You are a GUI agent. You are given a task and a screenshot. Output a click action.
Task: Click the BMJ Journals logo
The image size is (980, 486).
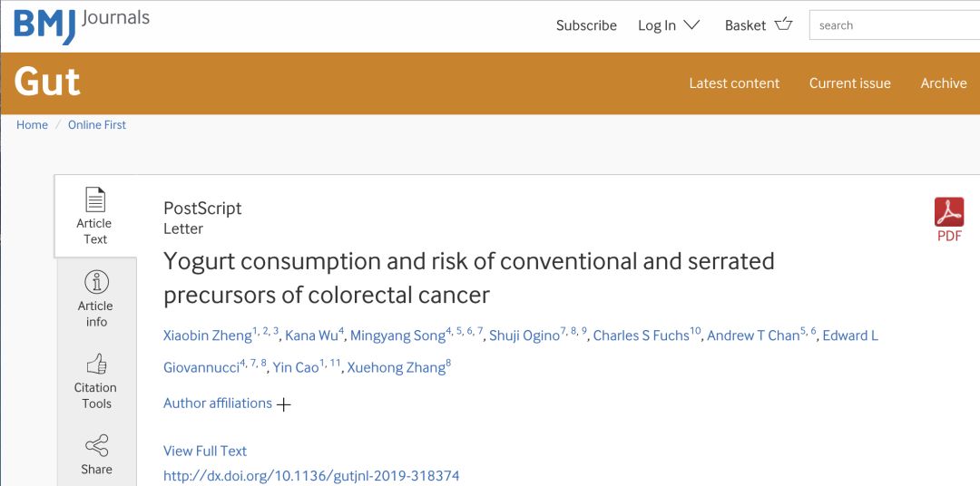(82, 25)
